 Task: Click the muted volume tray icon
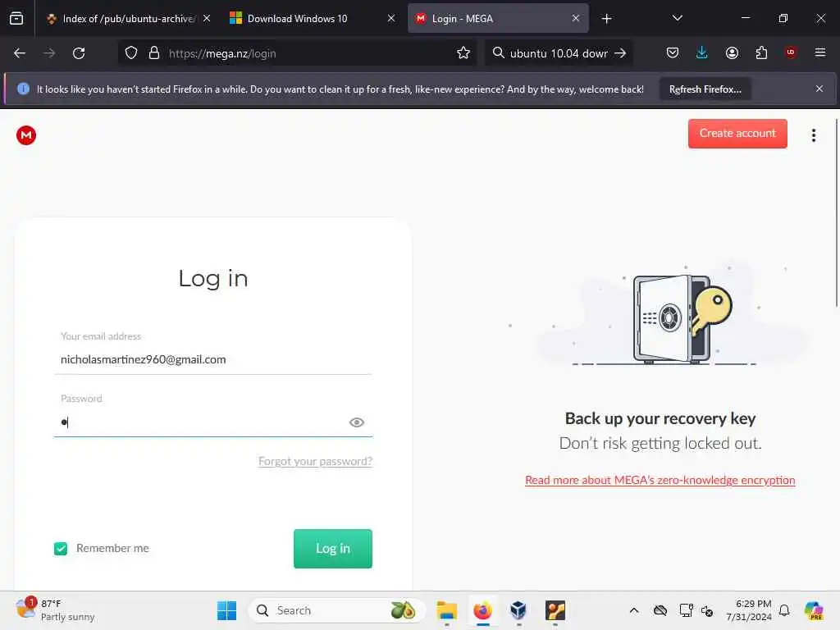[x=707, y=610]
